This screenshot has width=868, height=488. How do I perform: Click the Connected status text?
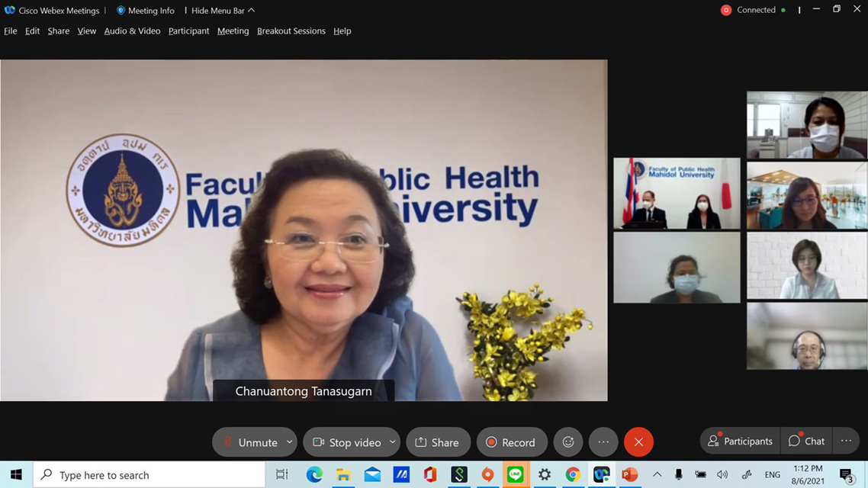[756, 10]
